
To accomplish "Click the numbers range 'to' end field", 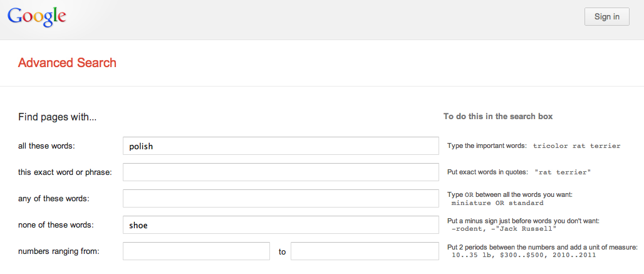I will [365, 251].
